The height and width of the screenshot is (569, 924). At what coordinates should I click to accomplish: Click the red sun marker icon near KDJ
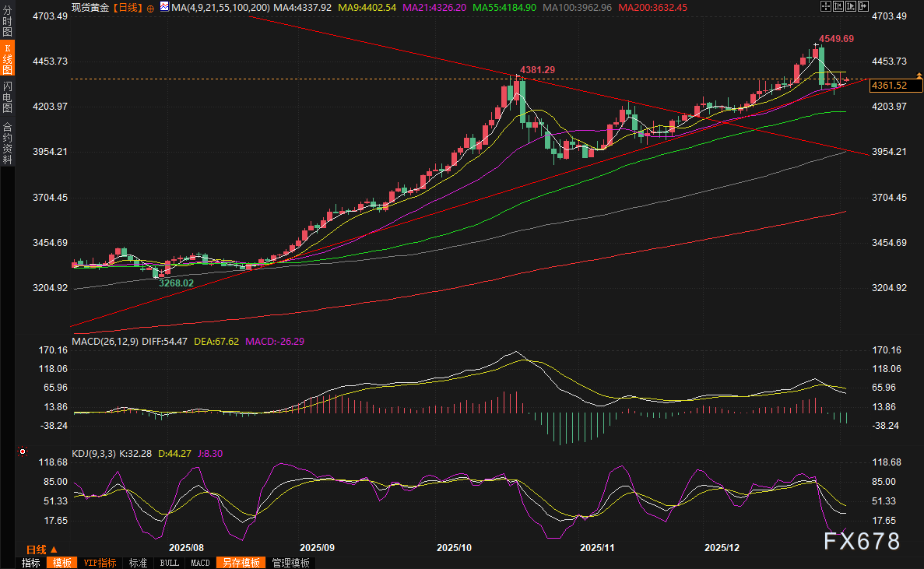click(22, 451)
